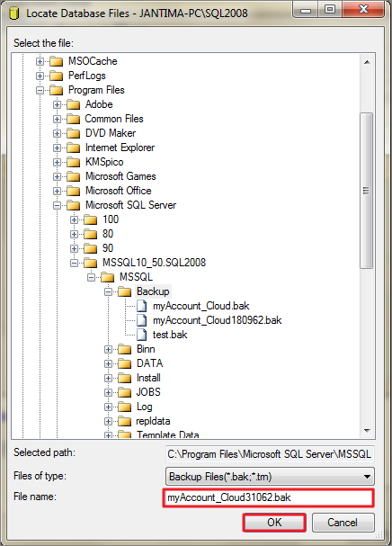Click the DATA folder icon
The width and height of the screenshot is (392, 546).
(x=125, y=363)
